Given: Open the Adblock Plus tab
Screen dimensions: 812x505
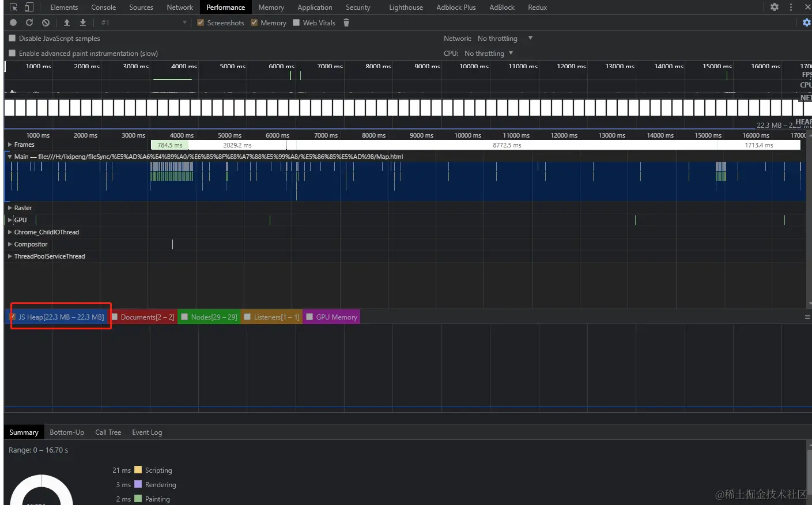Looking at the screenshot, I should (x=456, y=7).
